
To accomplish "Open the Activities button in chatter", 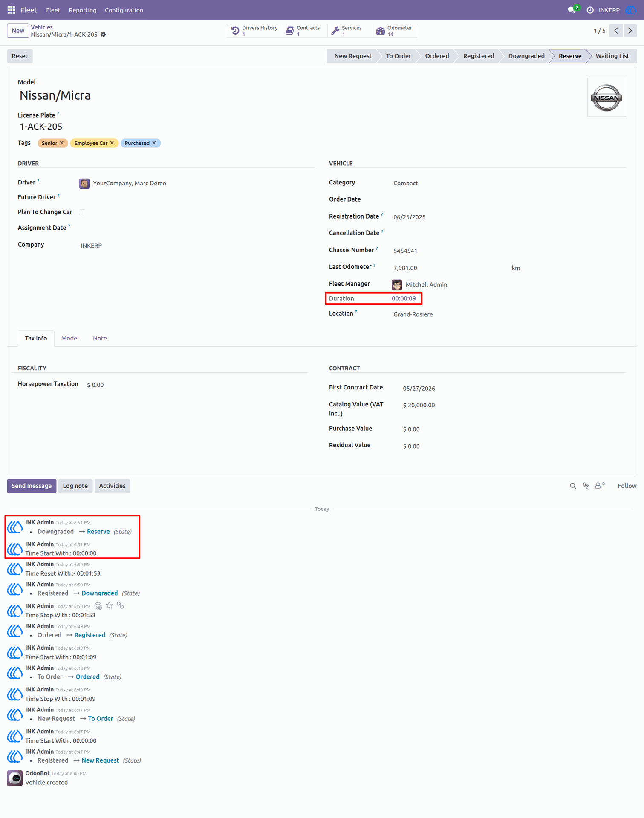I will tap(112, 486).
